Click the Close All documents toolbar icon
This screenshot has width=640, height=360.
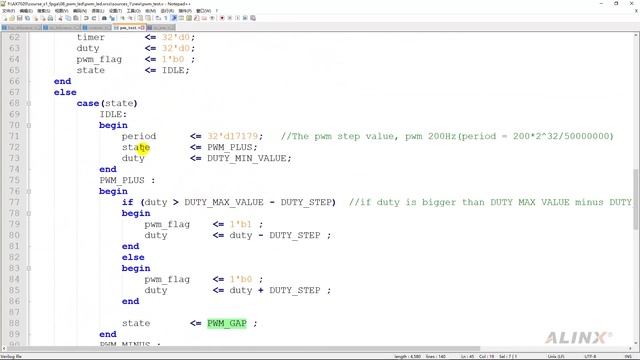(43, 18)
